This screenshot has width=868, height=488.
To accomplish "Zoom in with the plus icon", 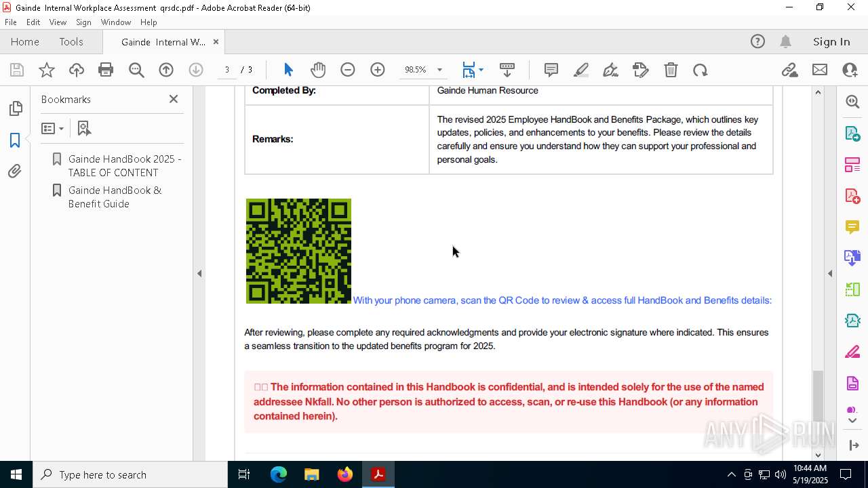I will (x=378, y=70).
